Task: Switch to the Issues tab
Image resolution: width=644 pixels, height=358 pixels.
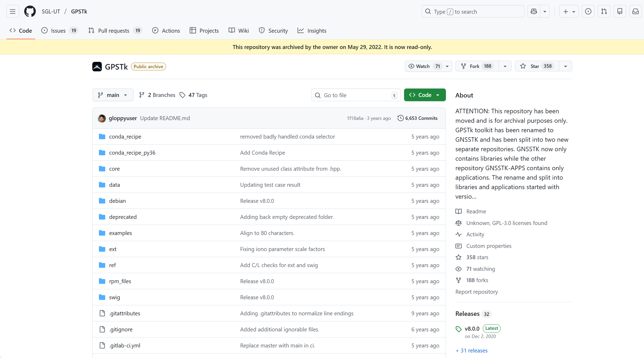Action: [x=58, y=31]
